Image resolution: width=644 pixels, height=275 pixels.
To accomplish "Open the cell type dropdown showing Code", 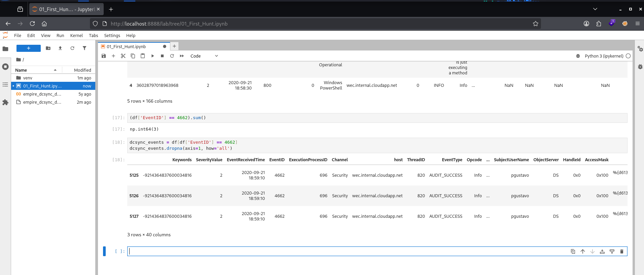I will click(x=204, y=56).
